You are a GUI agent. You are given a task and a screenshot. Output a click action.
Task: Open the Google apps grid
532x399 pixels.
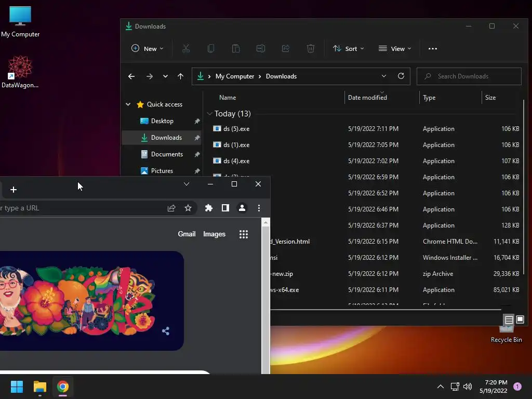(244, 234)
